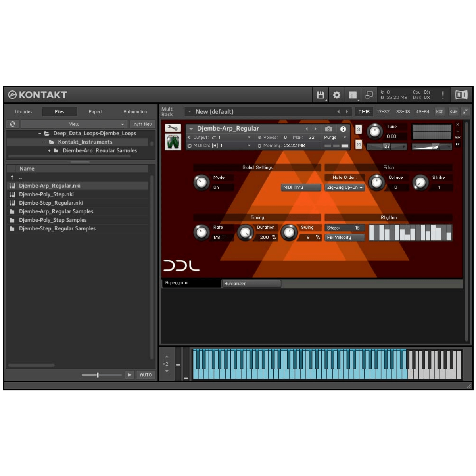The image size is (476, 476).
Task: Switch to the Files tab
Action: click(59, 112)
